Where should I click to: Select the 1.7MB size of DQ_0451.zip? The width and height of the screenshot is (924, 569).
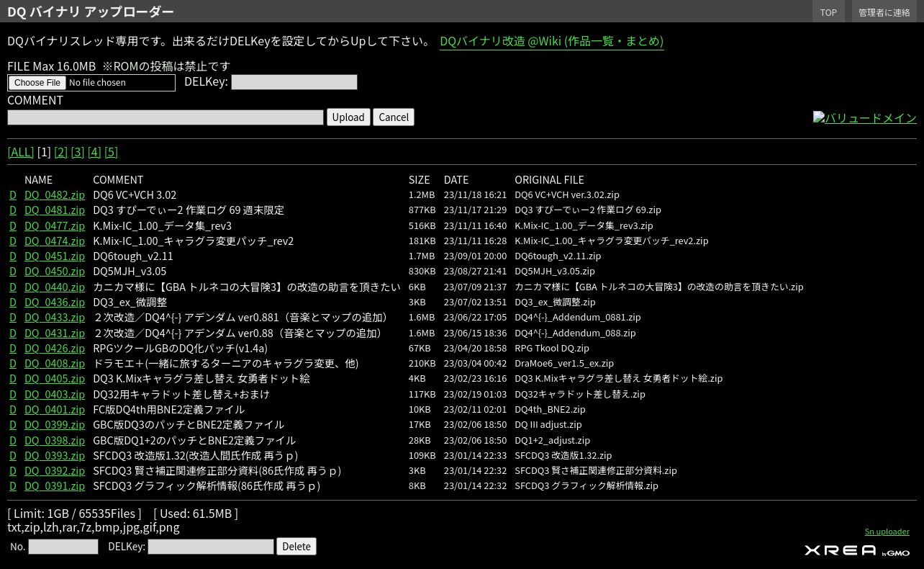click(x=422, y=256)
